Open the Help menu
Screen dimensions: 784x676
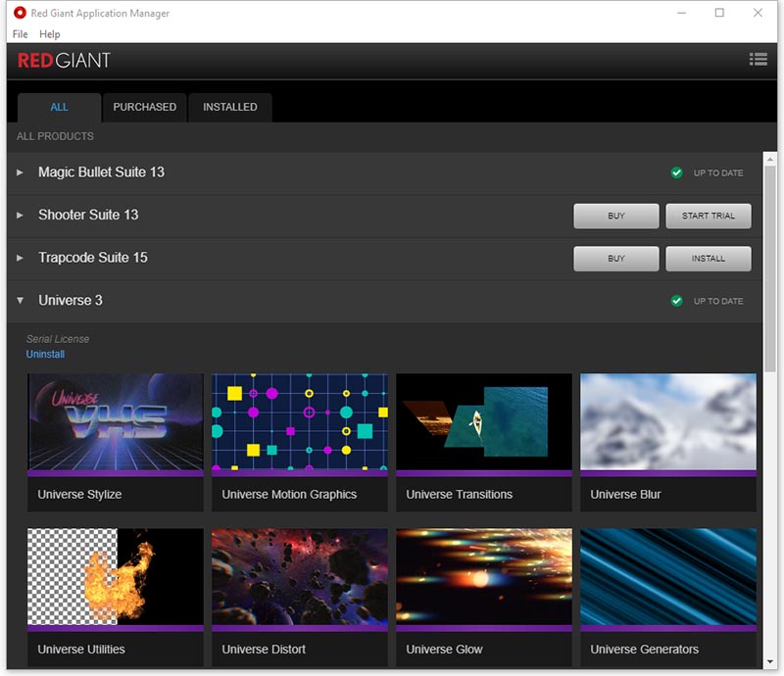(x=50, y=34)
